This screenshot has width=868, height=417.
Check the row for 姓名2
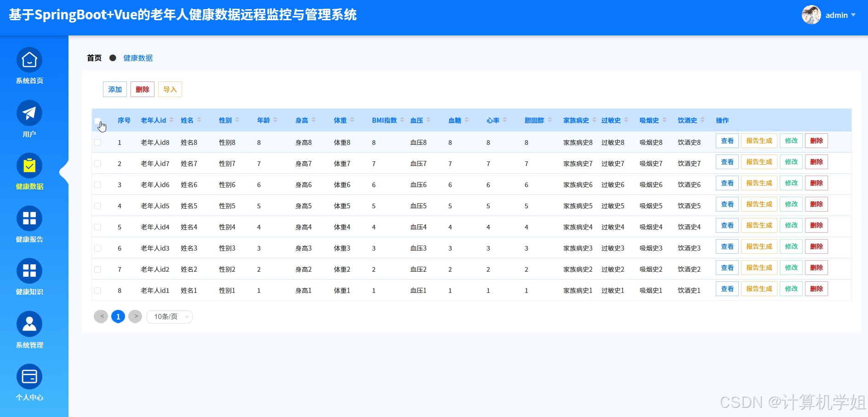click(97, 269)
